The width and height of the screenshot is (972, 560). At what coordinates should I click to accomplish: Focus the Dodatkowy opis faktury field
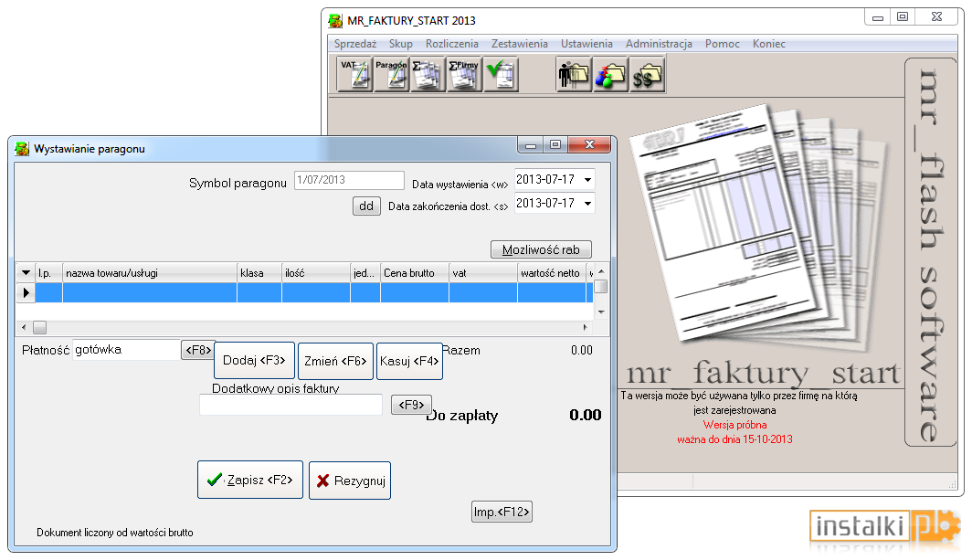pyautogui.click(x=291, y=405)
